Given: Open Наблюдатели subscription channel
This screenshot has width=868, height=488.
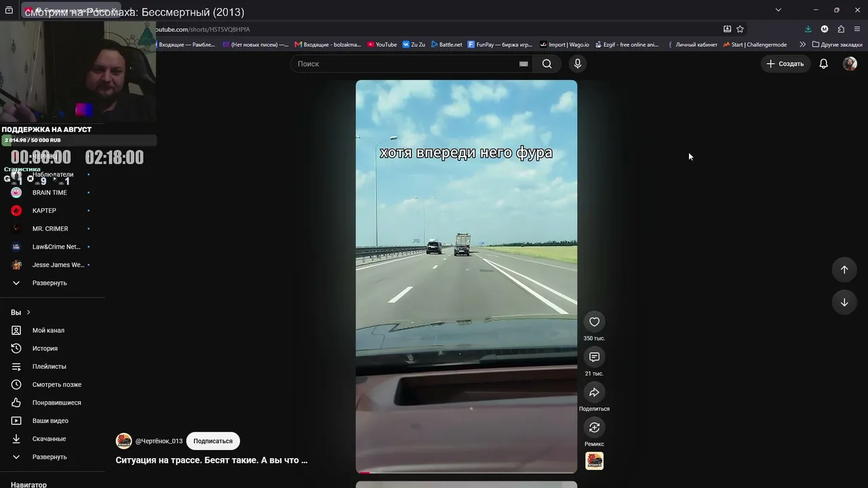Looking at the screenshot, I should click(52, 174).
